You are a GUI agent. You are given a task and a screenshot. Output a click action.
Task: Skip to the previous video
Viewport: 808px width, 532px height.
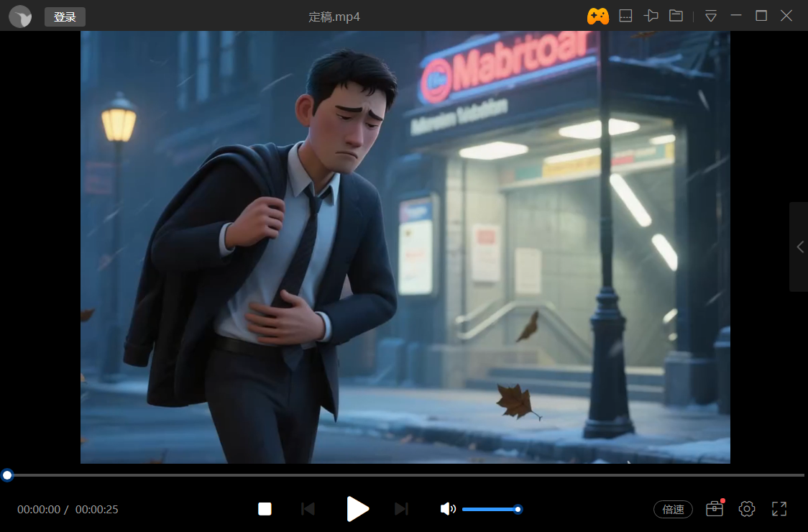308,509
